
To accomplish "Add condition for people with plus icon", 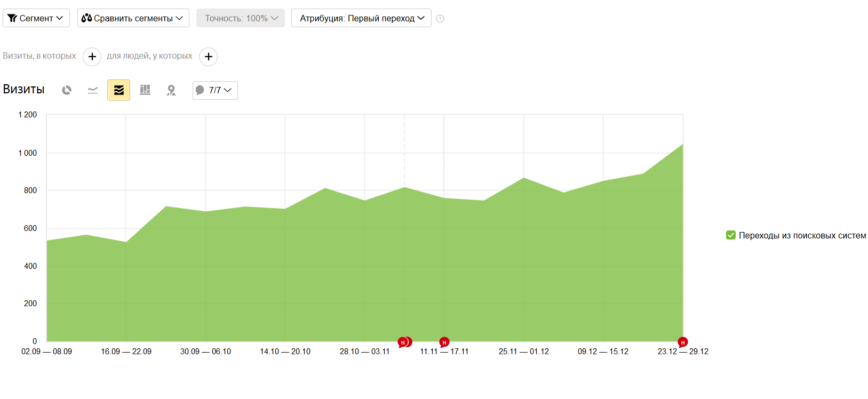I will coord(208,57).
